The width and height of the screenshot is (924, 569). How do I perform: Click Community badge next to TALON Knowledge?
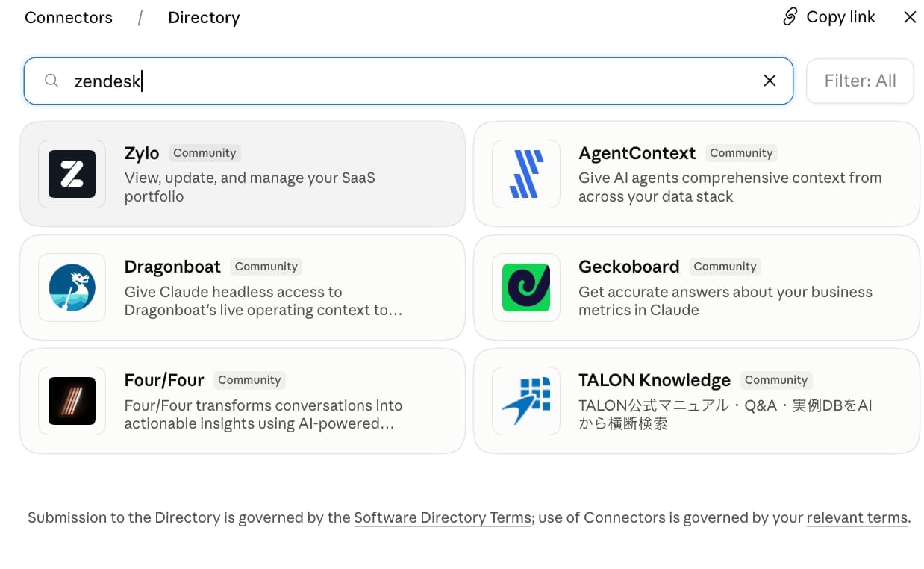(776, 380)
